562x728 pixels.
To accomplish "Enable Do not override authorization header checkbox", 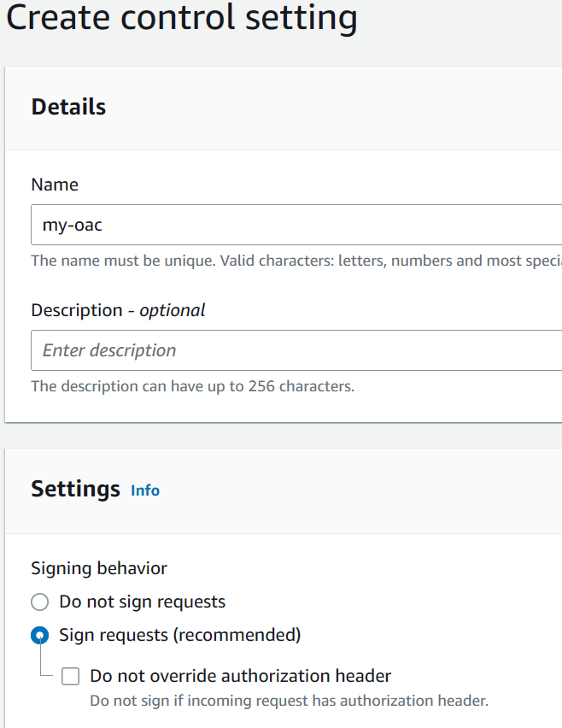I will [x=71, y=677].
